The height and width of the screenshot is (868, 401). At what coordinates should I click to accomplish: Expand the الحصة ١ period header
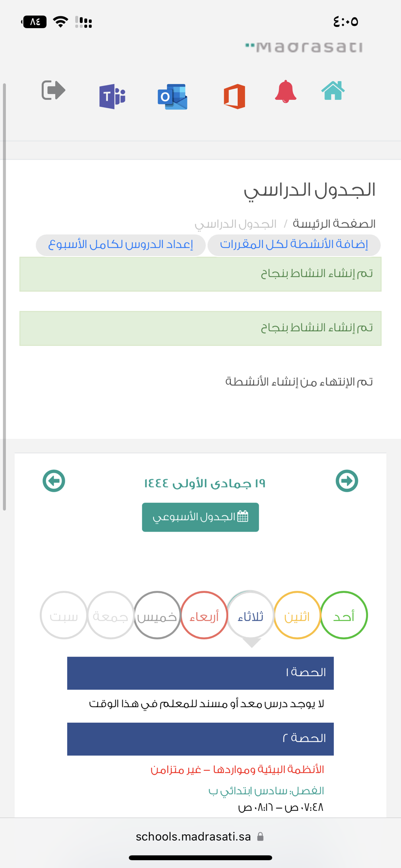point(200,673)
